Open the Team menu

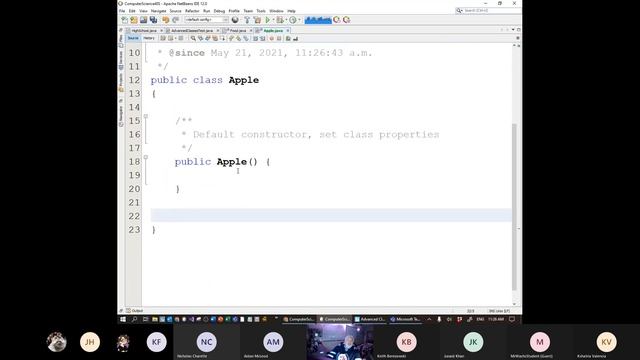pos(248,11)
